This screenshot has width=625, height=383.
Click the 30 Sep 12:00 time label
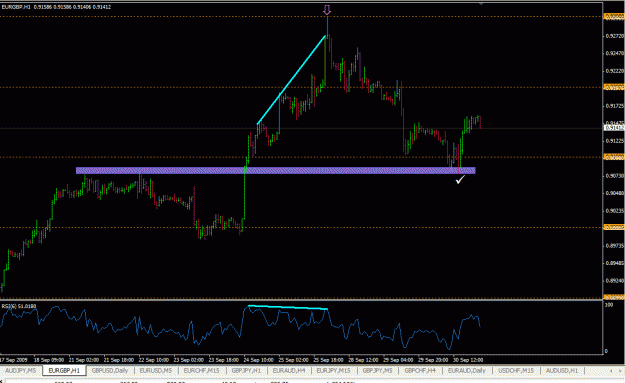(468, 360)
